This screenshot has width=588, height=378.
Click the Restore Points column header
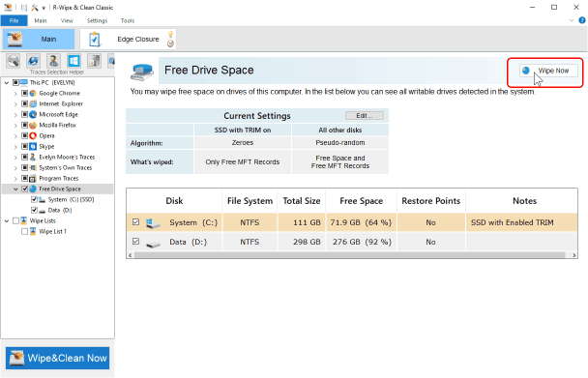tap(431, 201)
